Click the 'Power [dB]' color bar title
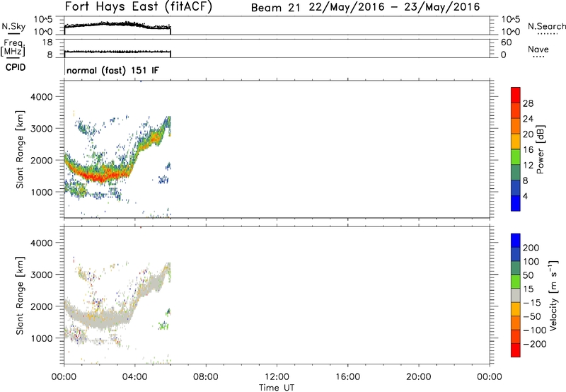Image resolution: width=566 pixels, height=392 pixels. [x=540, y=149]
